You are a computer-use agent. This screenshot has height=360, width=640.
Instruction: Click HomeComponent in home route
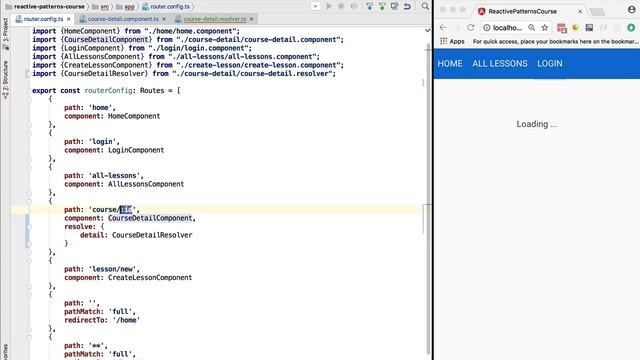click(134, 116)
